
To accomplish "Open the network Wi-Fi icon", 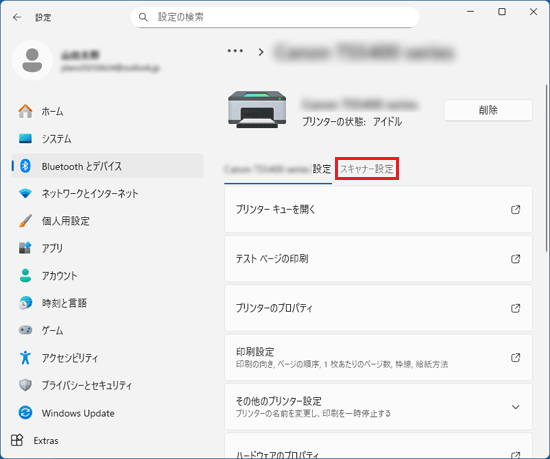I will [x=25, y=193].
